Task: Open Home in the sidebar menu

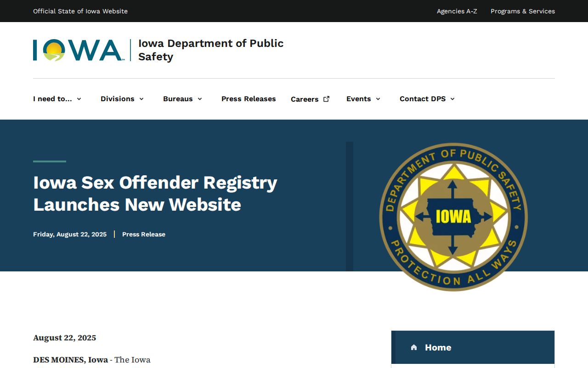Action: pos(473,347)
